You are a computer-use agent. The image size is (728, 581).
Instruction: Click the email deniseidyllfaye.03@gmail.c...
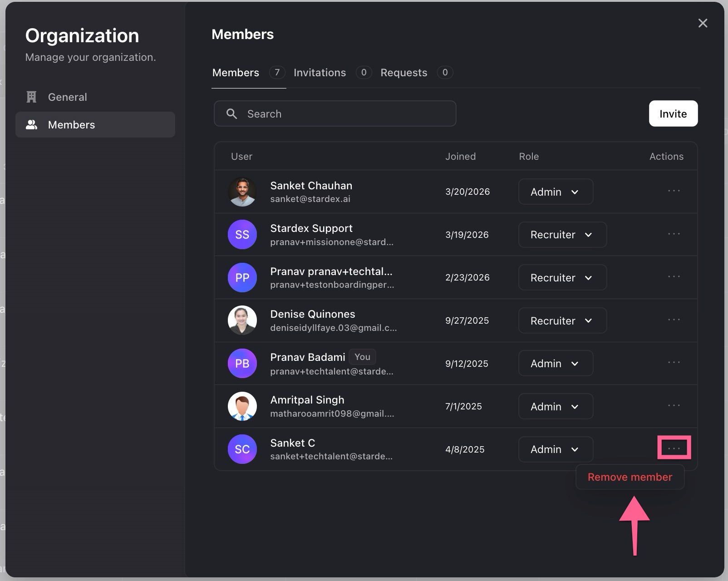pyautogui.click(x=334, y=328)
